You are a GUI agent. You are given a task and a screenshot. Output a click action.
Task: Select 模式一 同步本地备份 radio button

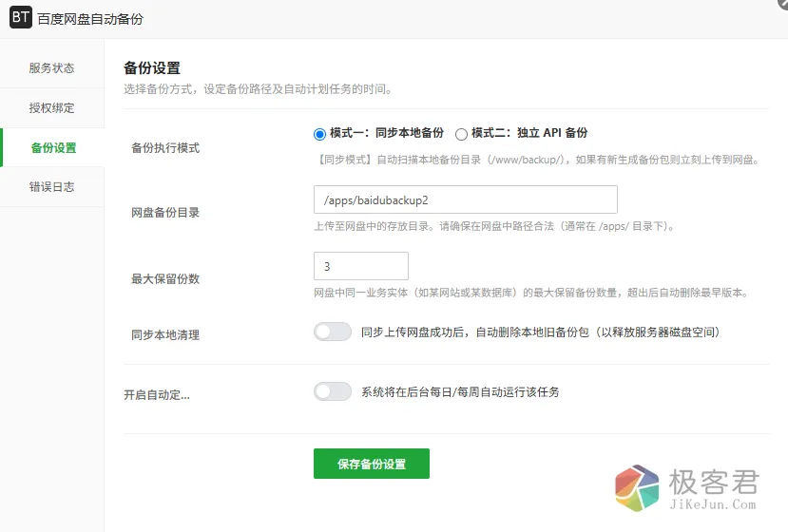pyautogui.click(x=319, y=134)
